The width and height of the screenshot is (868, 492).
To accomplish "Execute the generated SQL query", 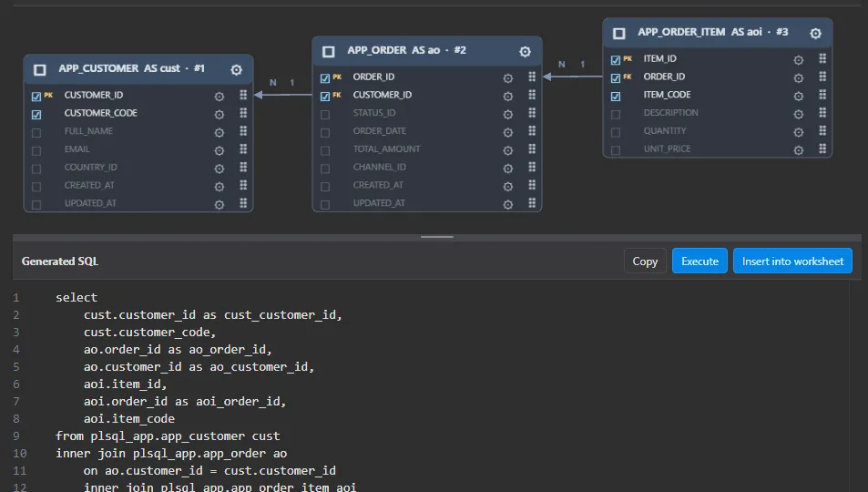I will 700,261.
